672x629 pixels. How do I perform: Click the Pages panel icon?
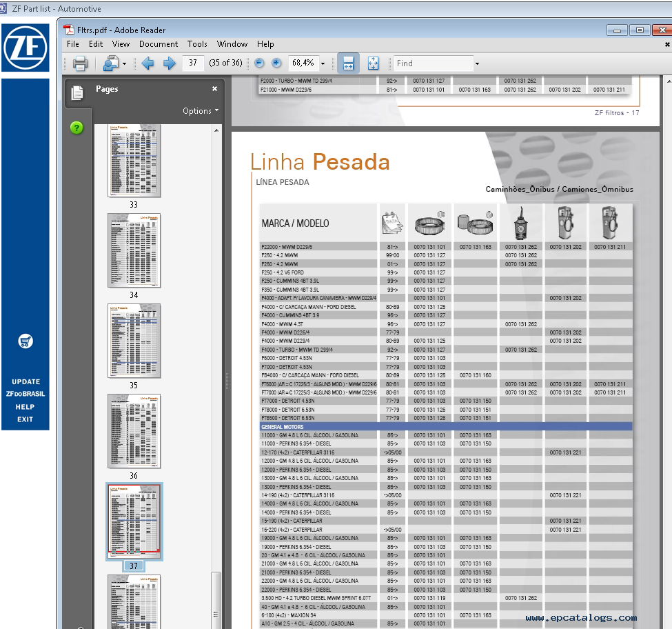click(x=78, y=92)
